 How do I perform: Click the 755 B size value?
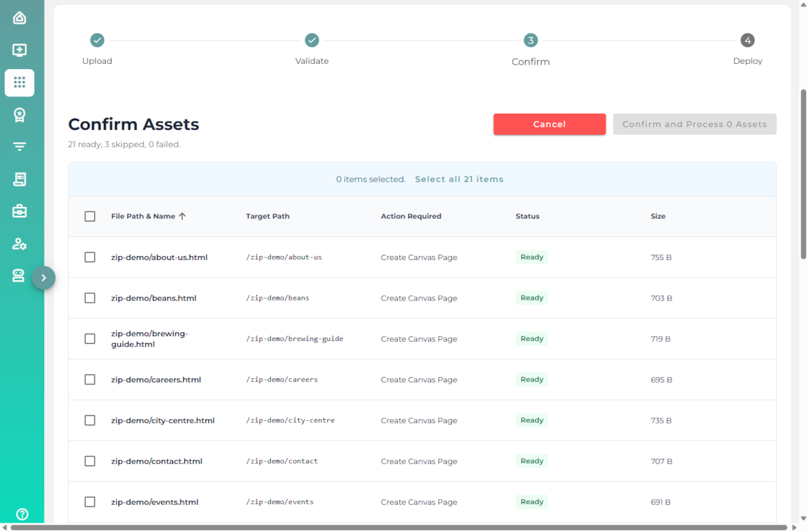pyautogui.click(x=661, y=257)
